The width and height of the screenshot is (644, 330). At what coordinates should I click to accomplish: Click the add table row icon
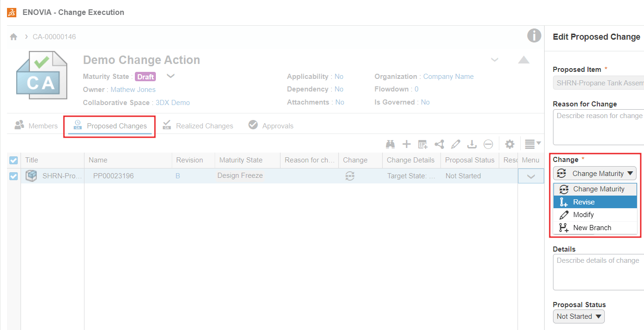pyautogui.click(x=423, y=144)
